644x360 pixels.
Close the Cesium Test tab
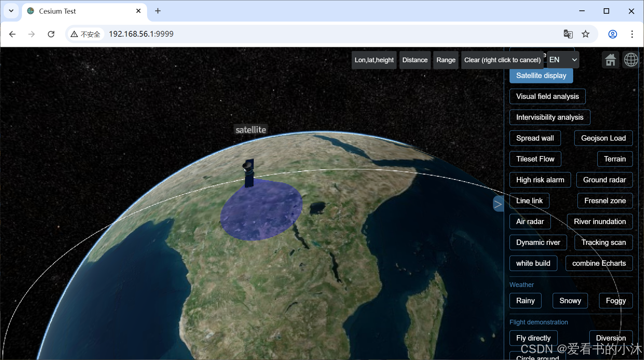138,11
